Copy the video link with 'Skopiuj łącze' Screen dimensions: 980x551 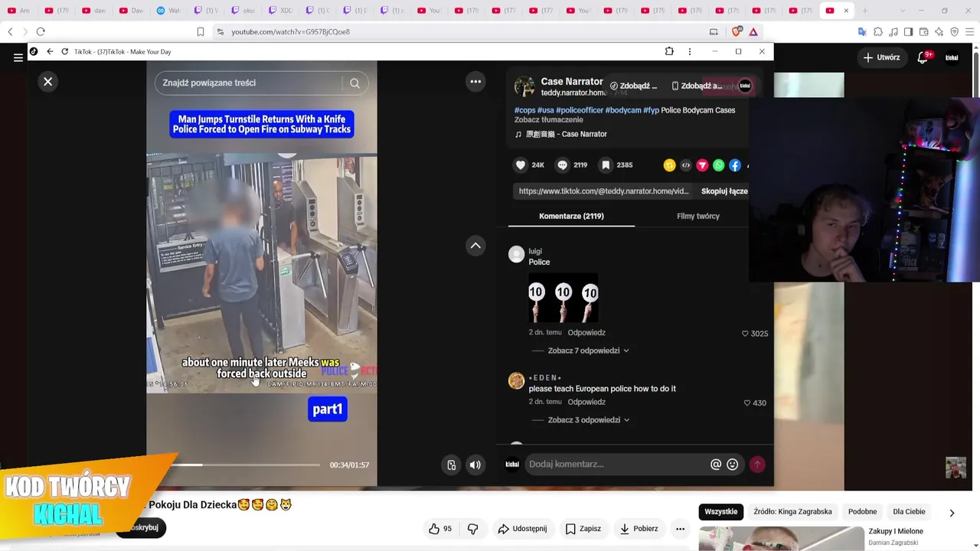(724, 191)
